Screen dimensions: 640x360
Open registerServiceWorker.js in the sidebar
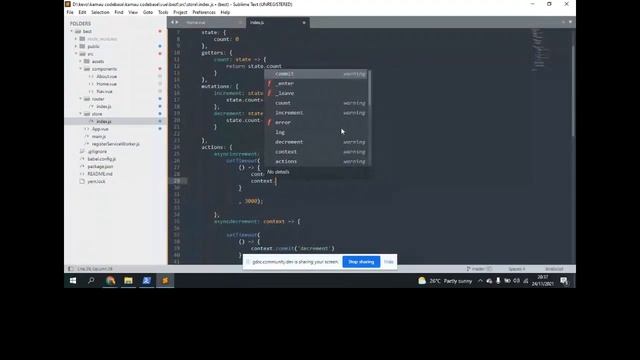coord(116,144)
